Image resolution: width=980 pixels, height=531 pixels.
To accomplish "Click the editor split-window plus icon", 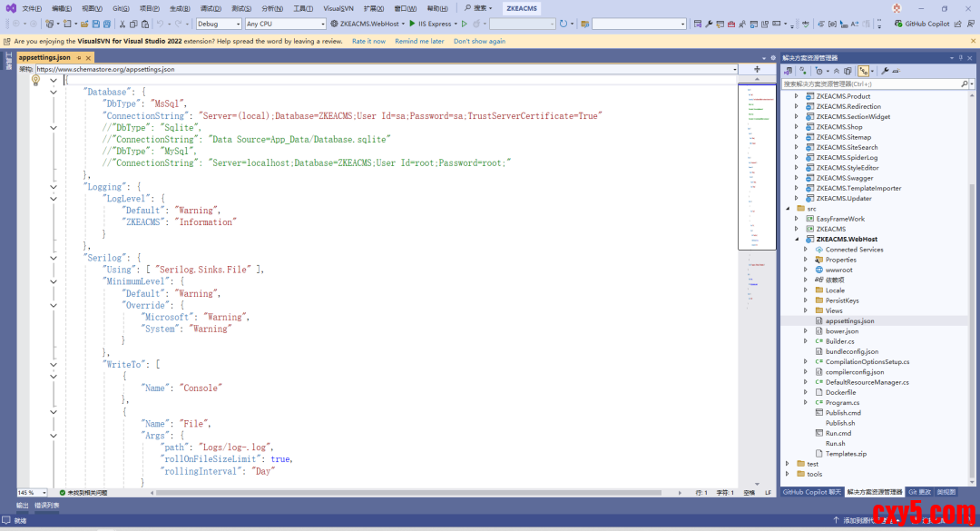I will coord(757,69).
